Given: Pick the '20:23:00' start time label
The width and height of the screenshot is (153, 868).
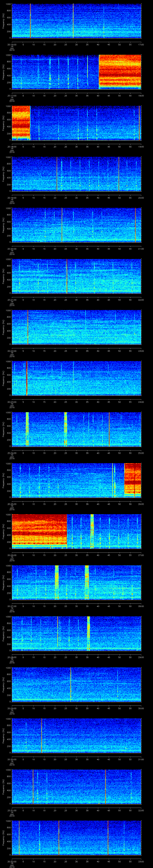Looking at the screenshot, I should coord(12,402).
